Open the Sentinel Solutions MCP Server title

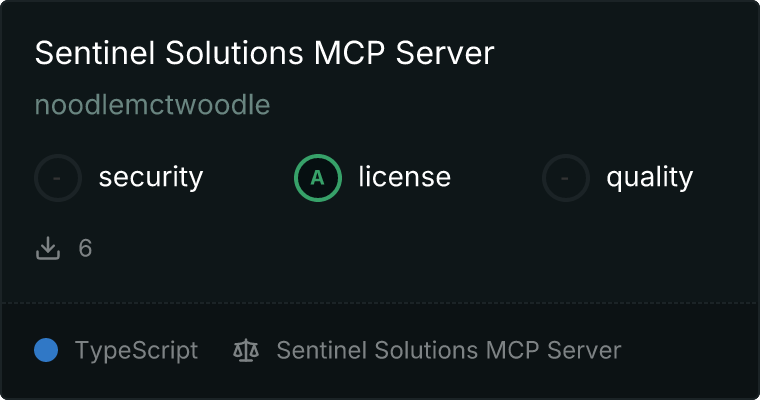[x=265, y=52]
